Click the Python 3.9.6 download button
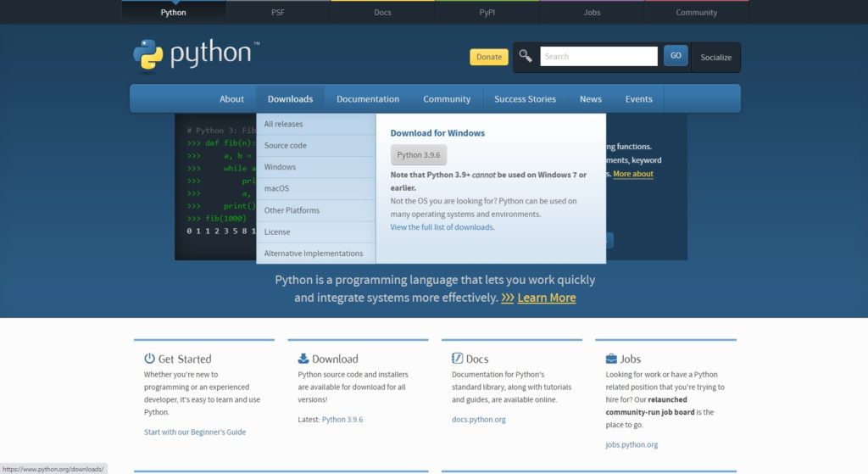The height and width of the screenshot is (474, 868). [419, 155]
